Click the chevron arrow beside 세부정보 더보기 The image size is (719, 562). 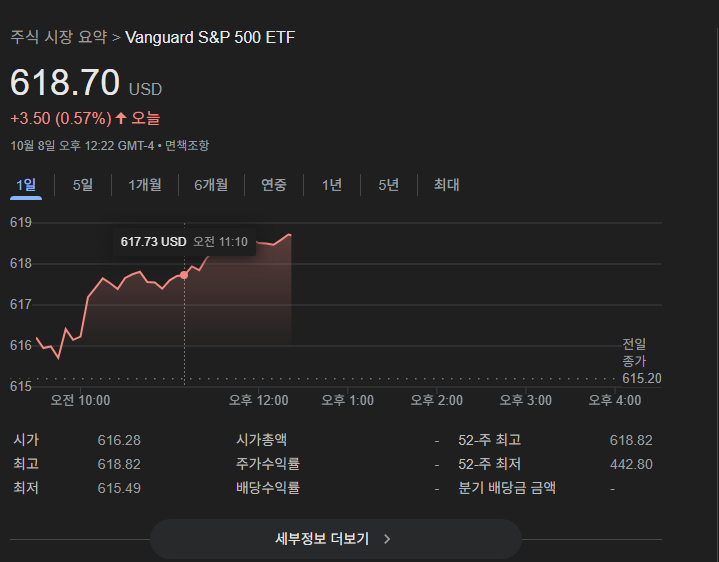[387, 539]
